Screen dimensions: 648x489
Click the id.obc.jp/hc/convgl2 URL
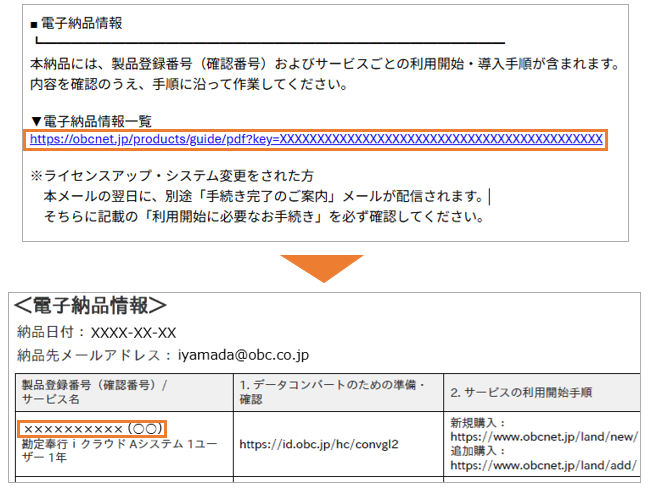[x=319, y=444]
